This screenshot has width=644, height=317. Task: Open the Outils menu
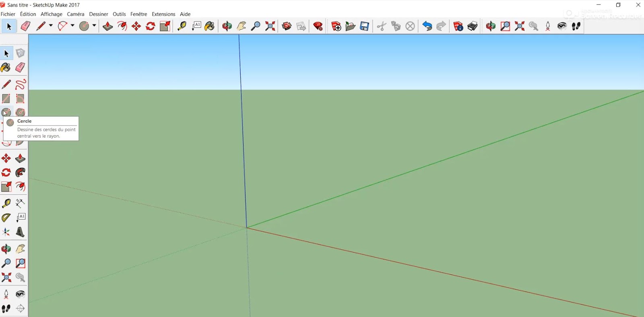(119, 14)
